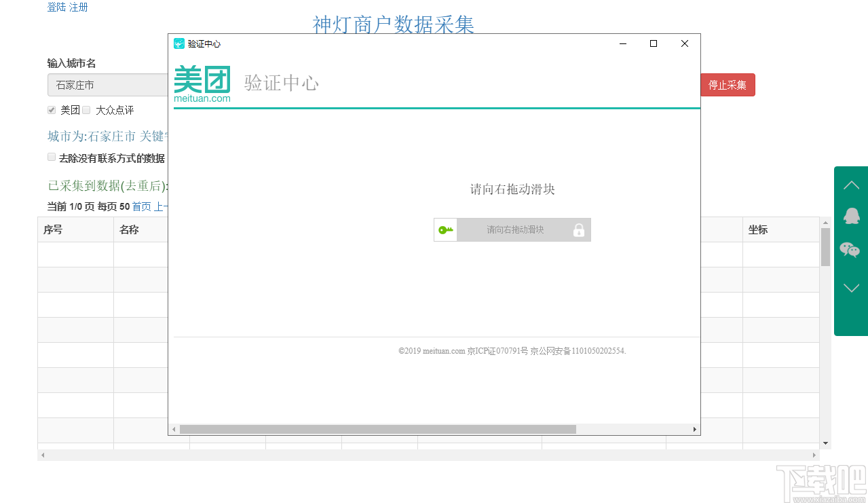Image resolution: width=868 pixels, height=503 pixels.
Task: Click the dialog scrollbar left arrow
Action: [x=174, y=429]
